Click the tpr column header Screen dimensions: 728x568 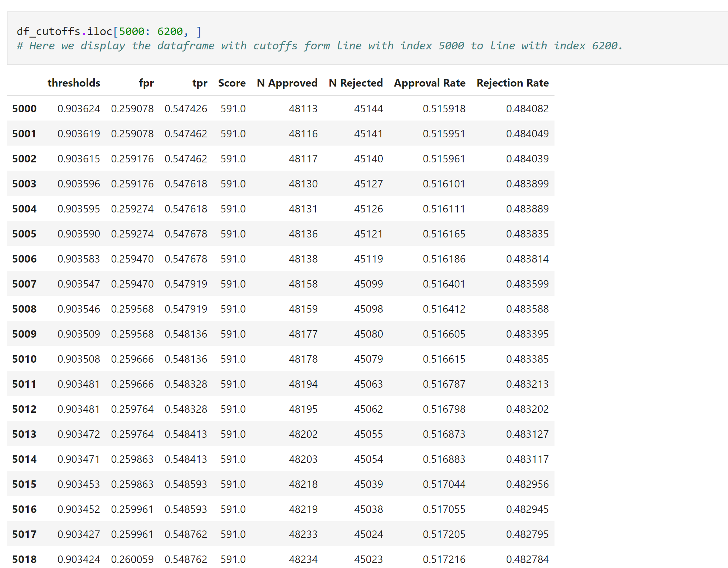(x=200, y=83)
